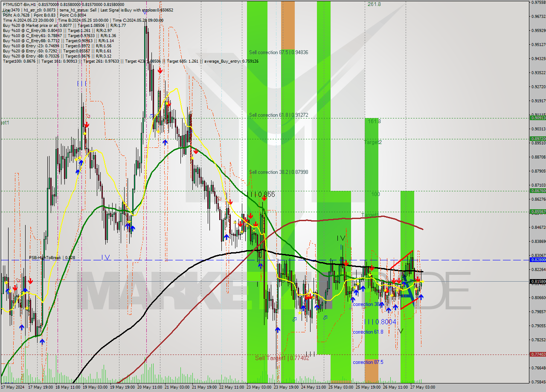The image size is (546, 392).
Task: Click the 'Sell Target1 | 0.77402' label
Action: 282,358
